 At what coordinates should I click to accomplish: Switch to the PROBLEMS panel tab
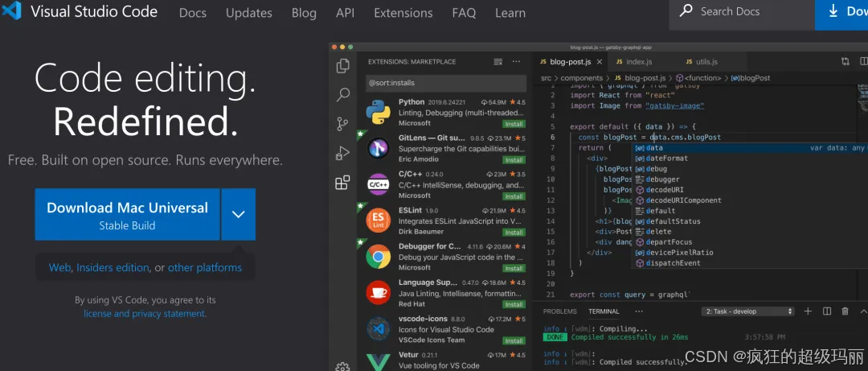pyautogui.click(x=559, y=311)
